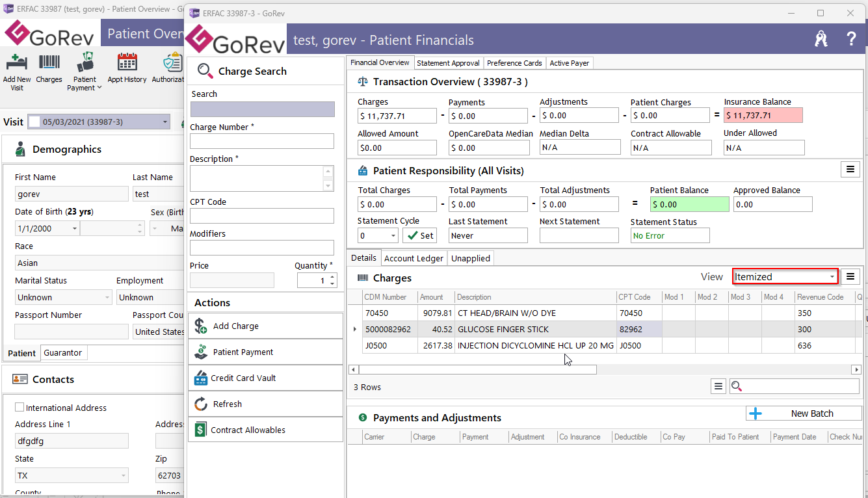
Task: Open the Account Ledger tab
Action: pos(414,258)
